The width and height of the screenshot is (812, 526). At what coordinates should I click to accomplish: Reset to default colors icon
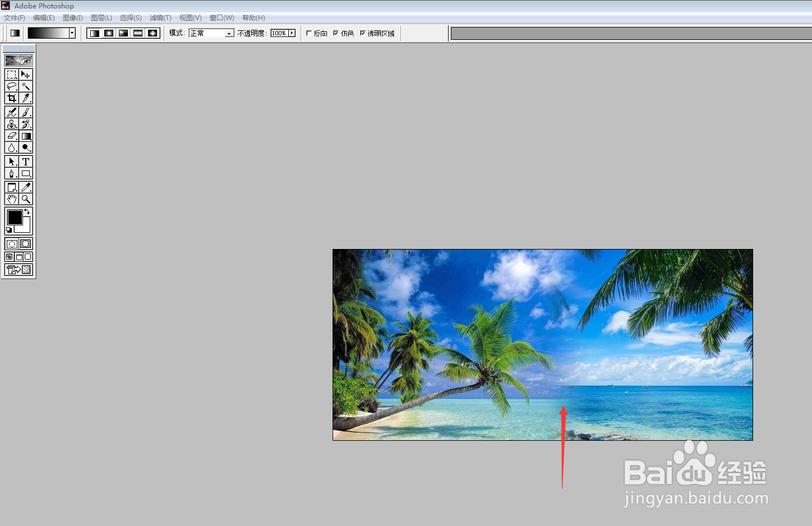(8, 230)
